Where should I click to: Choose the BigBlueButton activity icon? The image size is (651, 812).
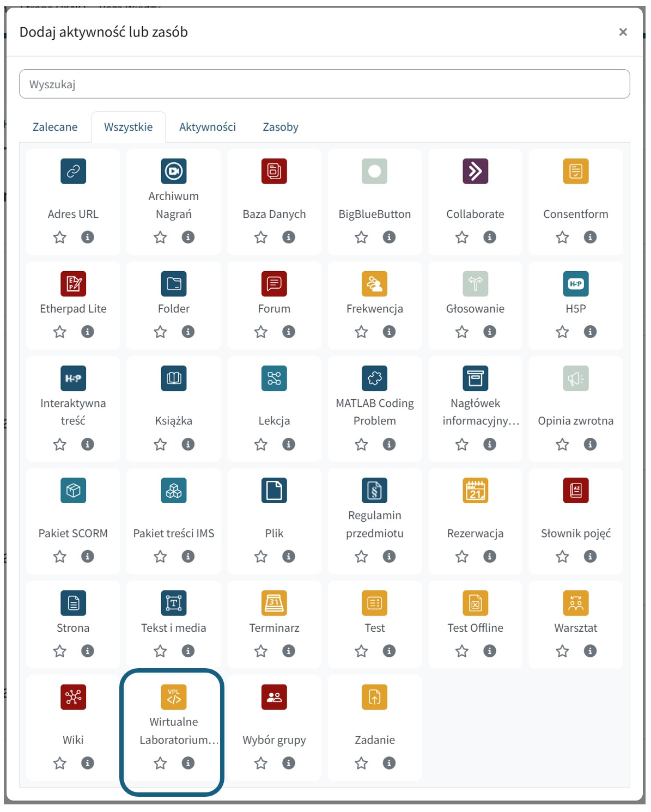(x=374, y=171)
